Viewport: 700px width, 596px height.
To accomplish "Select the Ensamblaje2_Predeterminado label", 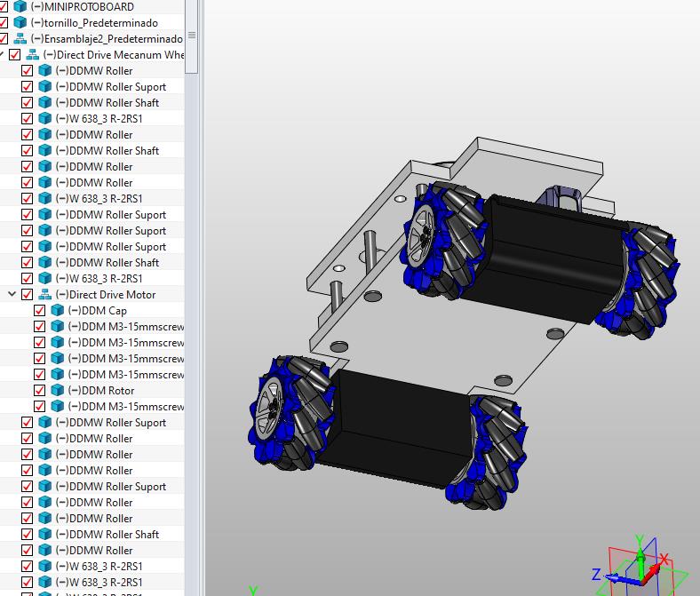I will 107,39.
